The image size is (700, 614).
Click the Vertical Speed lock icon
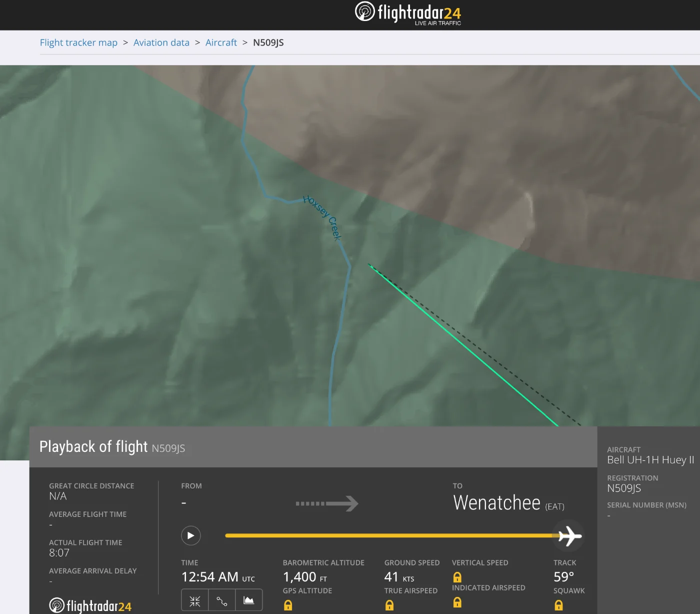pos(457,577)
